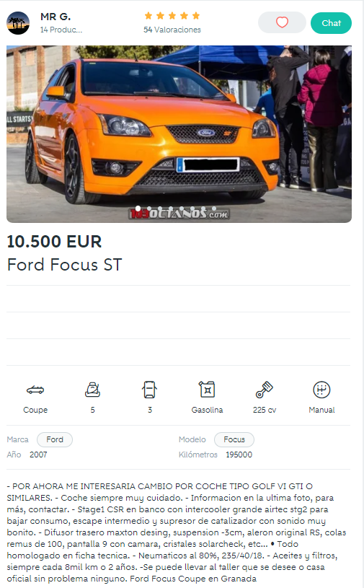The width and height of the screenshot is (364, 588).
Task: Click the doors icon showing 3
Action: 149,390
